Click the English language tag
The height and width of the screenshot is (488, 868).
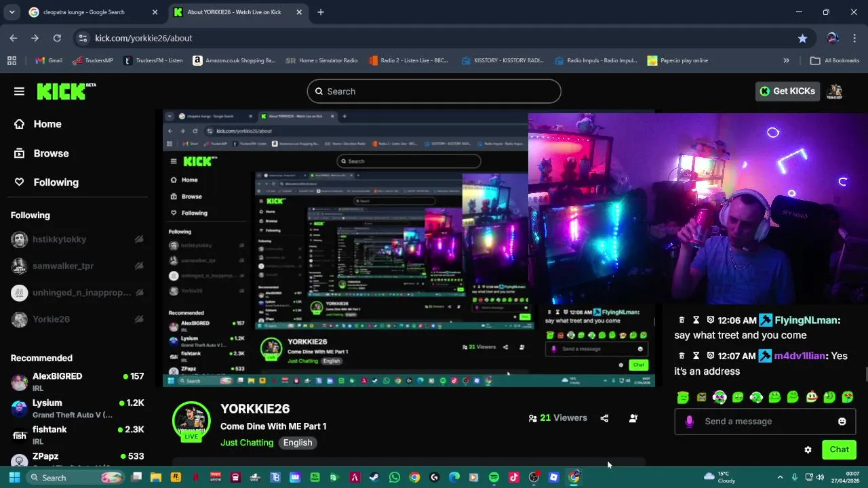point(298,443)
